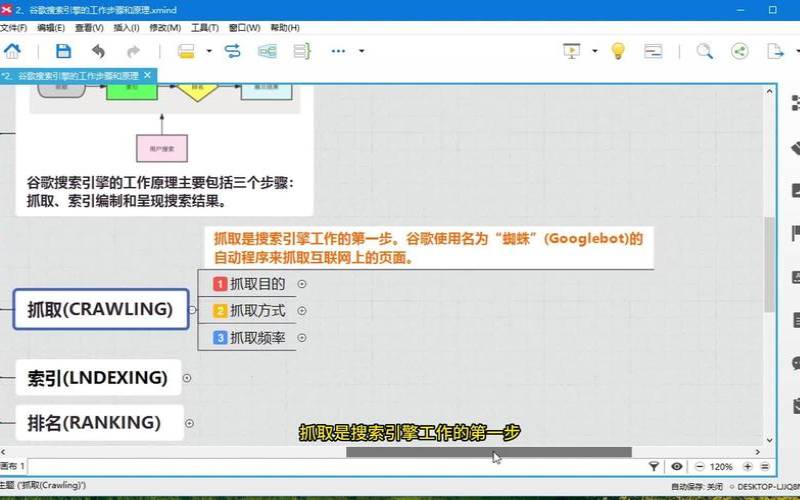
Task: Expand the 抓取目的 subtopic
Action: pos(302,284)
